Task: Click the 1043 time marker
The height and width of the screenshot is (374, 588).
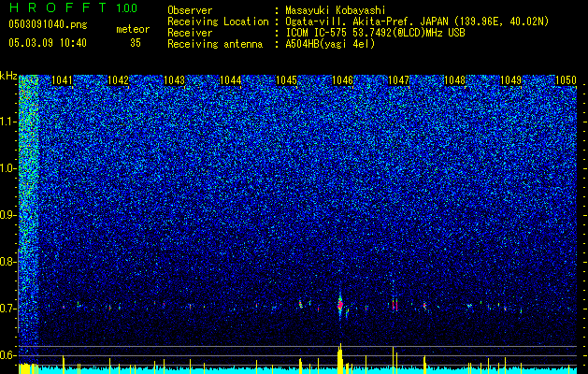Action: (x=175, y=80)
